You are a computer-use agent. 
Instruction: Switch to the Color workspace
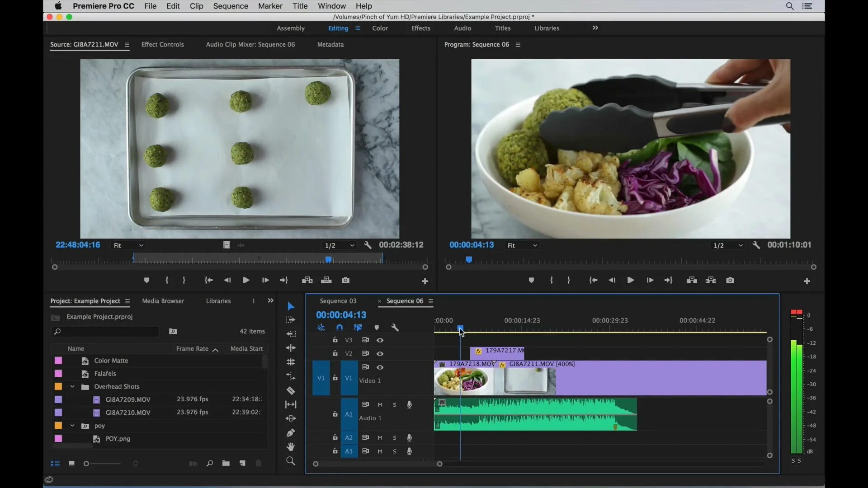tap(380, 28)
